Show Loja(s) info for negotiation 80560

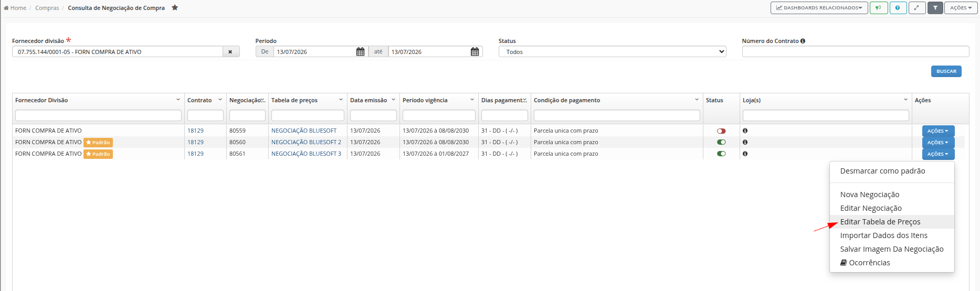[x=745, y=142]
